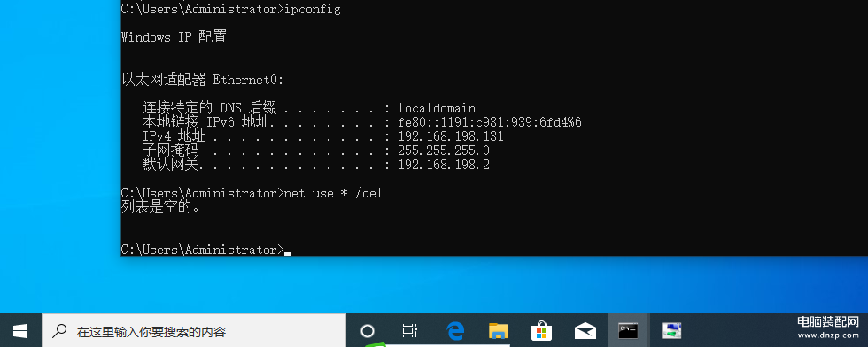Click the 'Windows IP 配置' heading
Viewport: 868px width, 347px height.
tap(174, 38)
